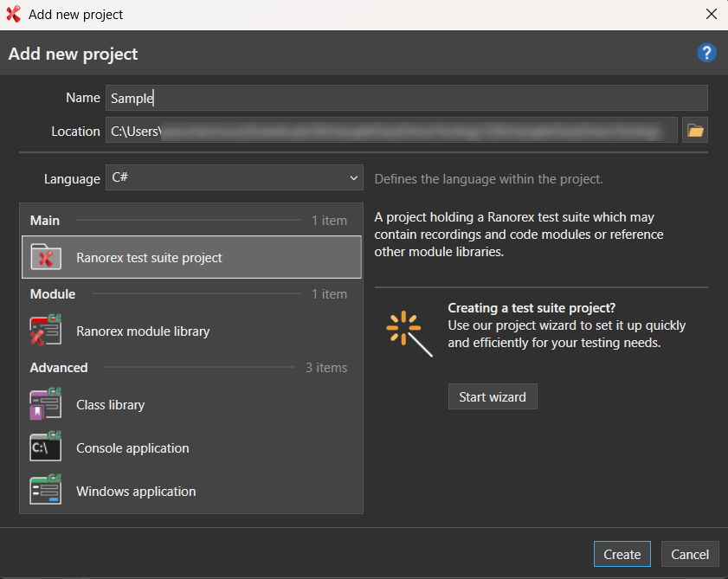The width and height of the screenshot is (728, 579).
Task: Click the 'Module' group header
Action: (53, 294)
